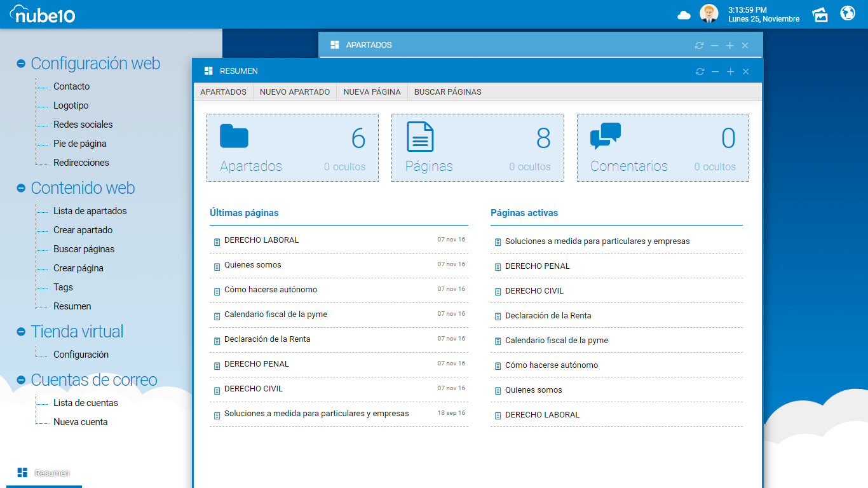The width and height of the screenshot is (868, 488).
Task: Click the Páginas document icon card
Action: click(x=420, y=137)
